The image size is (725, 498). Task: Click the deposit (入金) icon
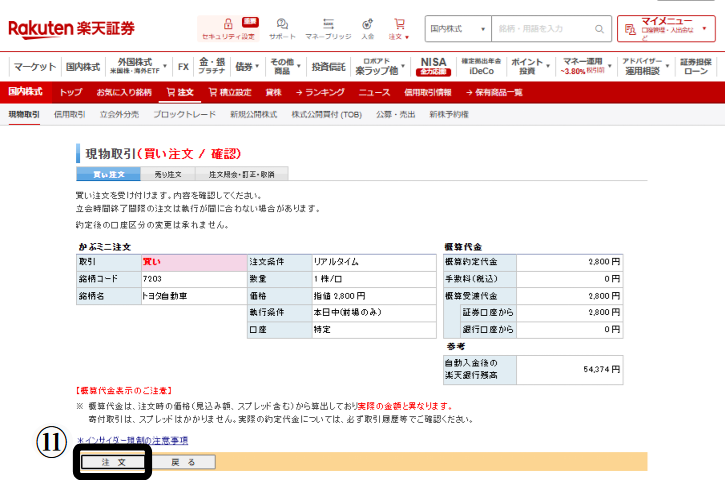[367, 24]
